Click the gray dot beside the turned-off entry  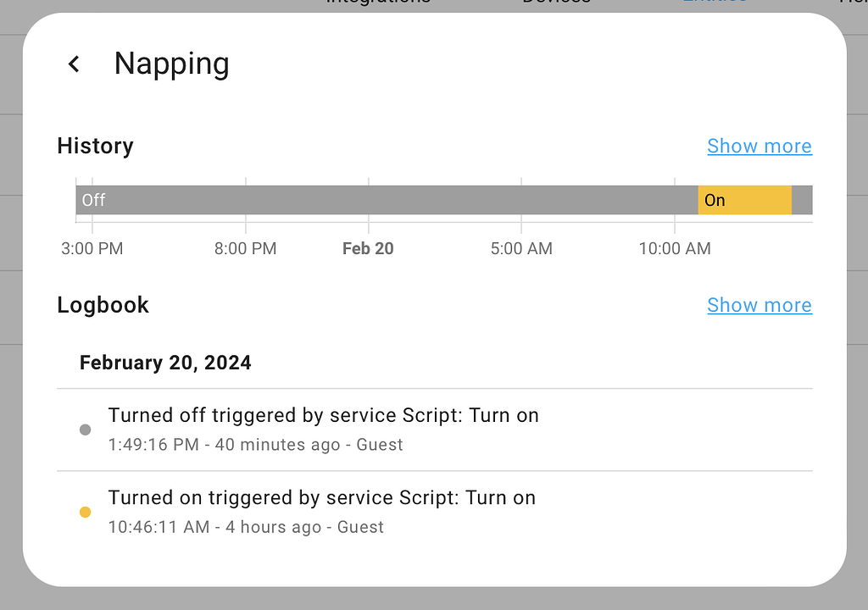coord(85,430)
